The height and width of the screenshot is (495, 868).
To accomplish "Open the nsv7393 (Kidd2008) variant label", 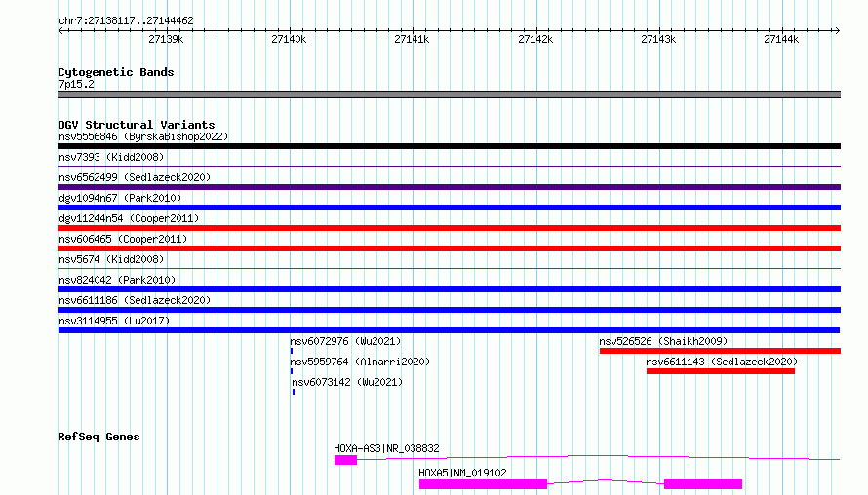I will (x=111, y=157).
